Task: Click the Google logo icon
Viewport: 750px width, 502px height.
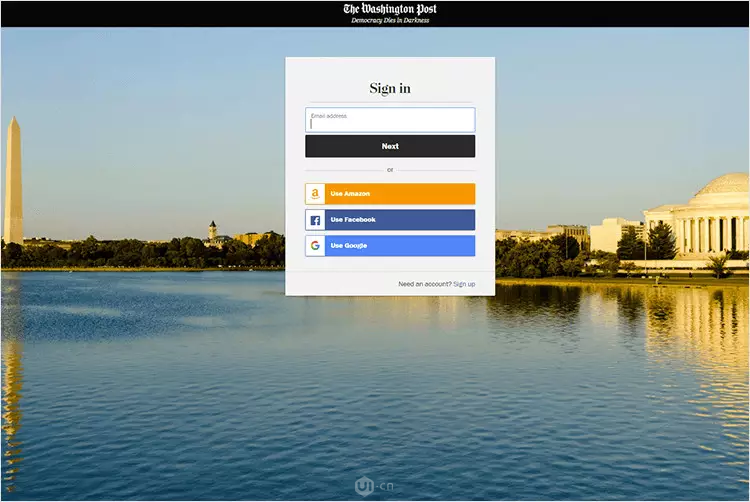Action: (315, 246)
